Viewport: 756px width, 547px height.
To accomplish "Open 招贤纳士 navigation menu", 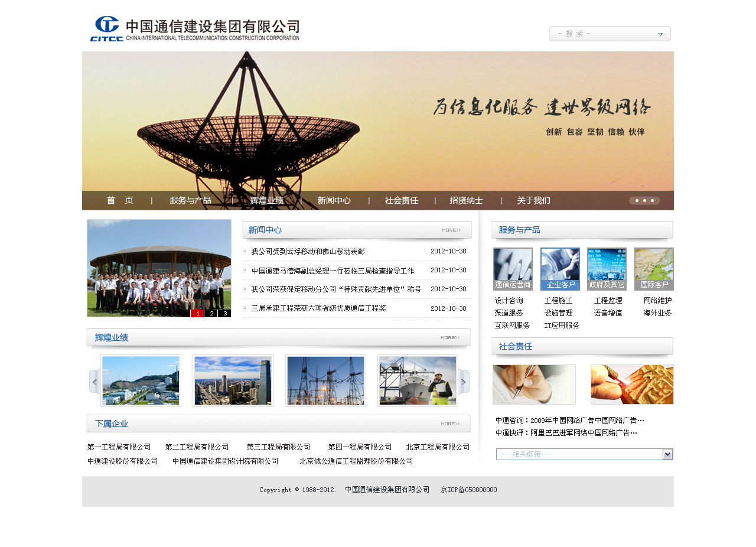I will (466, 200).
